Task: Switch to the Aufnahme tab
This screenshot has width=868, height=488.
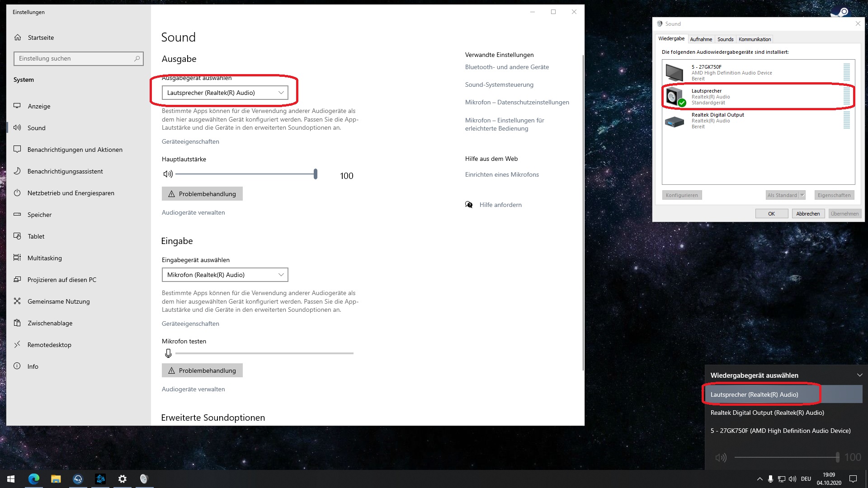Action: 701,39
